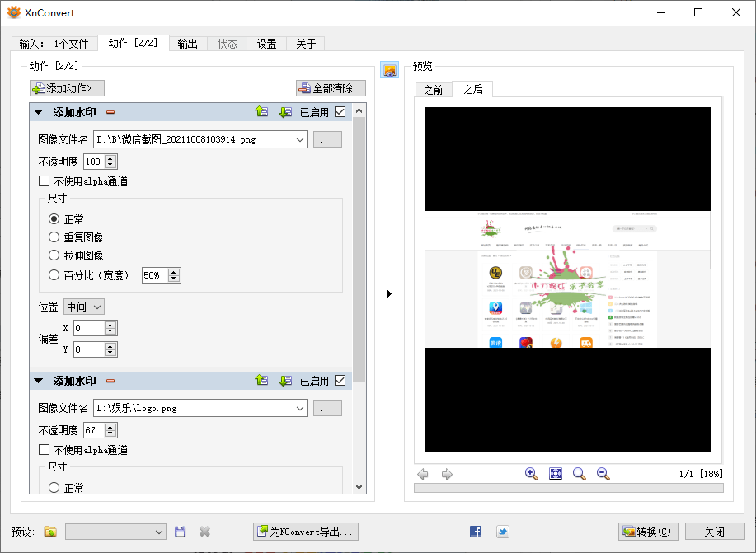Enable first 不使用alpha通道 checkbox
The height and width of the screenshot is (553, 756).
pos(45,181)
